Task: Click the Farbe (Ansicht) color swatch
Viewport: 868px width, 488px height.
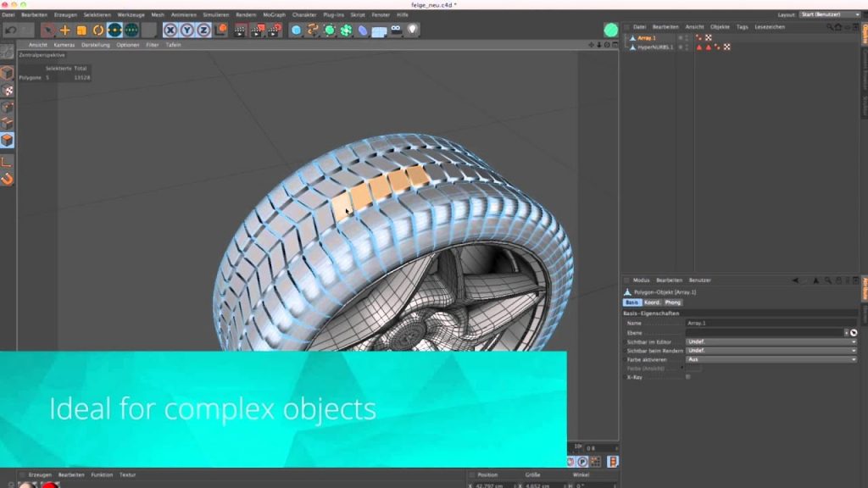Action: coord(693,369)
